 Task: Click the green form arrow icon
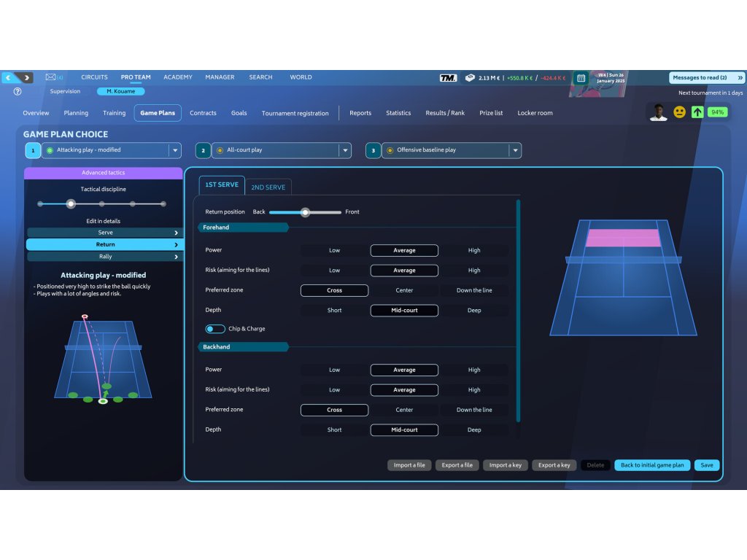[697, 112]
